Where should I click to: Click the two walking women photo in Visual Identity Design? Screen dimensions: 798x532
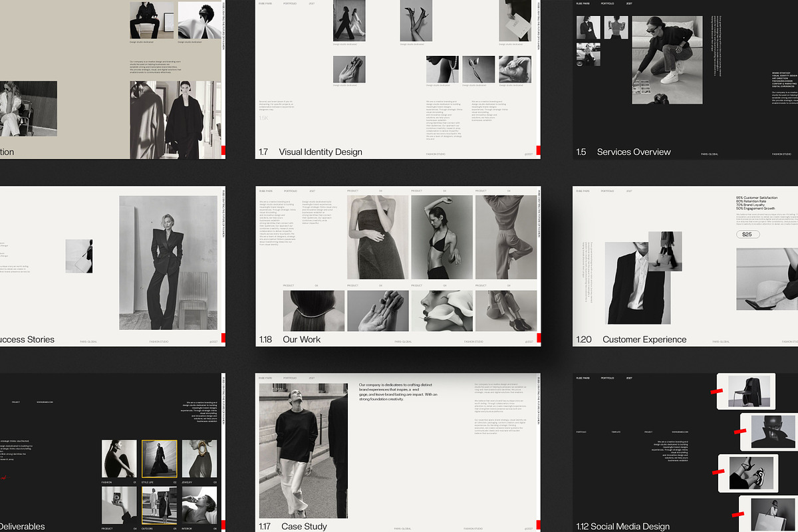(349, 21)
